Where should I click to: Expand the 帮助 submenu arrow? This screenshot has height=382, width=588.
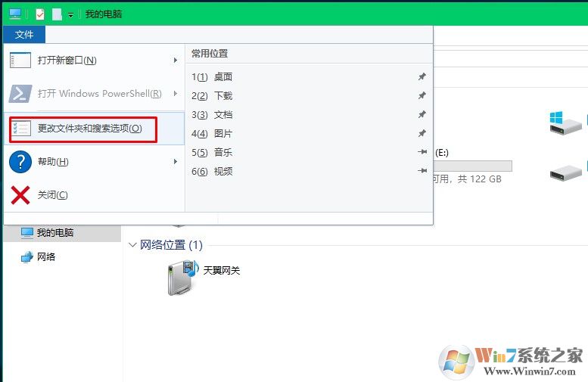175,162
